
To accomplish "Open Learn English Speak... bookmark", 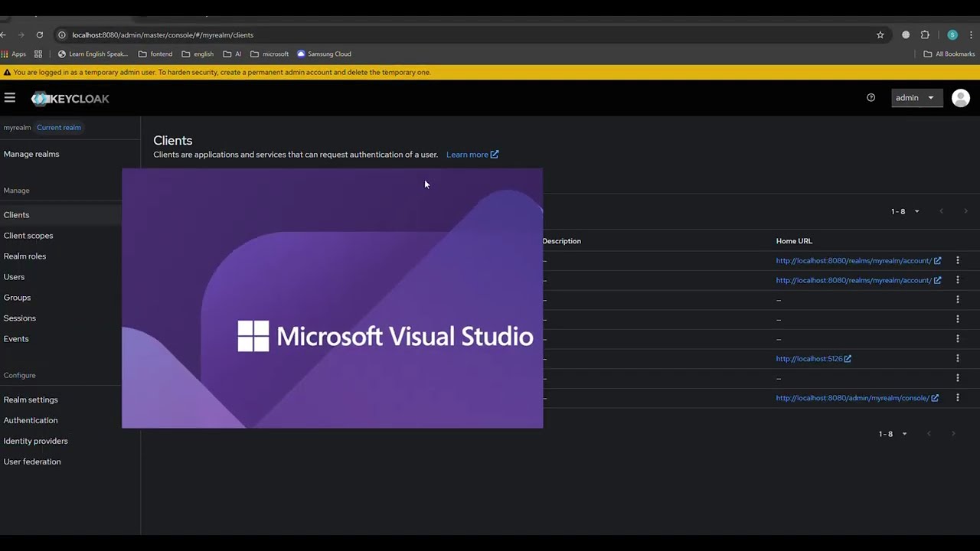I will pyautogui.click(x=93, y=54).
